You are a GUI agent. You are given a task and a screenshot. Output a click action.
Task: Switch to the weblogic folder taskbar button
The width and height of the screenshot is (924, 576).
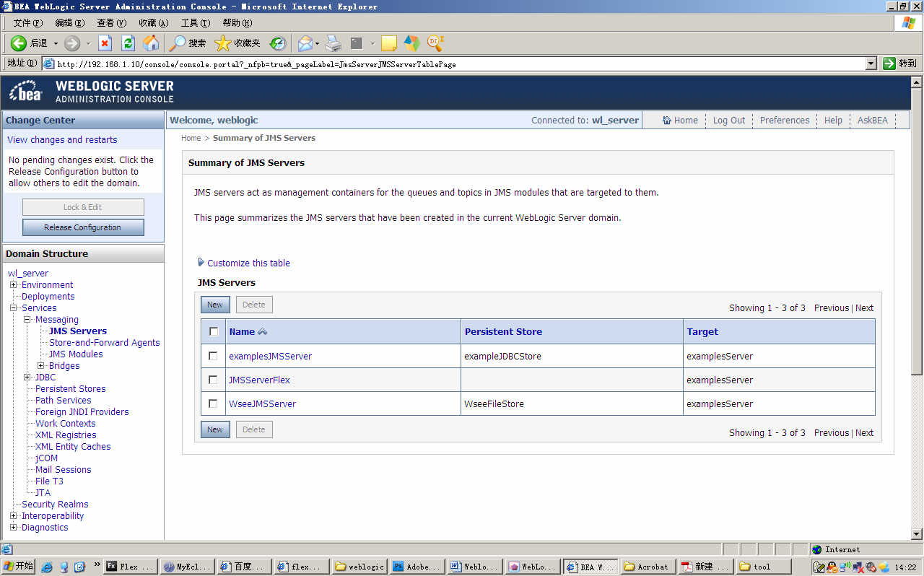click(360, 567)
